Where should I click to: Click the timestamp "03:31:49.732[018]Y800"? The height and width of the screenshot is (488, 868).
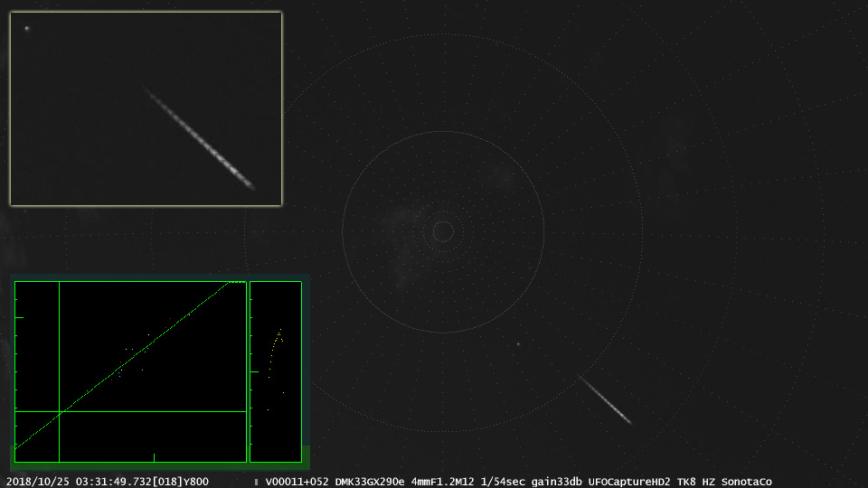point(142,482)
